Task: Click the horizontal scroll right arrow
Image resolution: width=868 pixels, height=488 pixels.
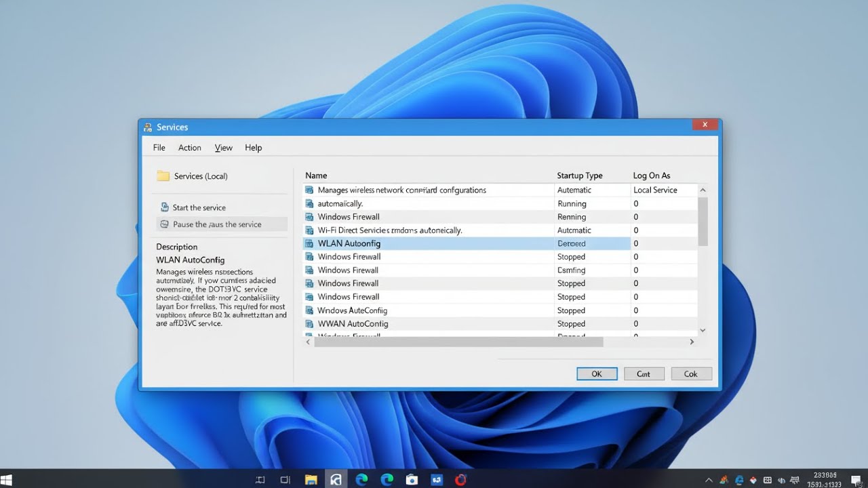Action: (x=692, y=342)
